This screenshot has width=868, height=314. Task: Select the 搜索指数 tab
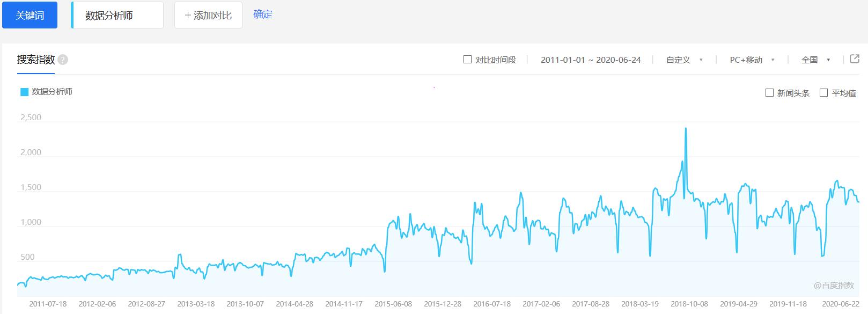[35, 60]
